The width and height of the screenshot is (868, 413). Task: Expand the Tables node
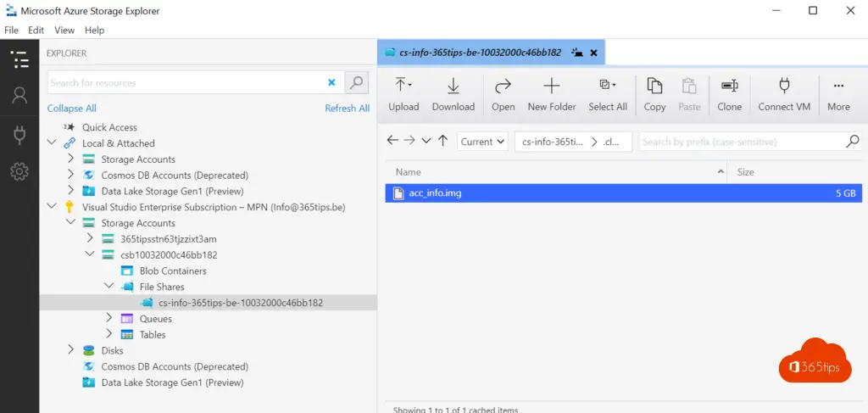pyautogui.click(x=109, y=334)
